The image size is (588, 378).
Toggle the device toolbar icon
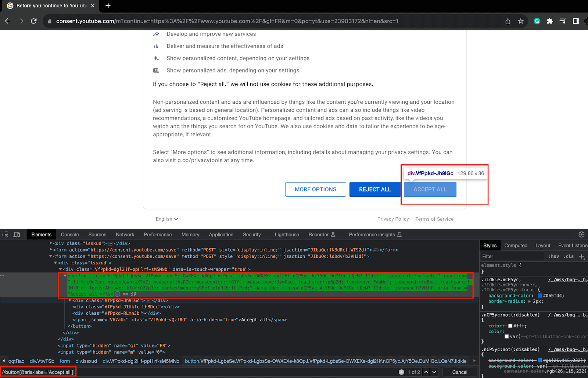17,234
